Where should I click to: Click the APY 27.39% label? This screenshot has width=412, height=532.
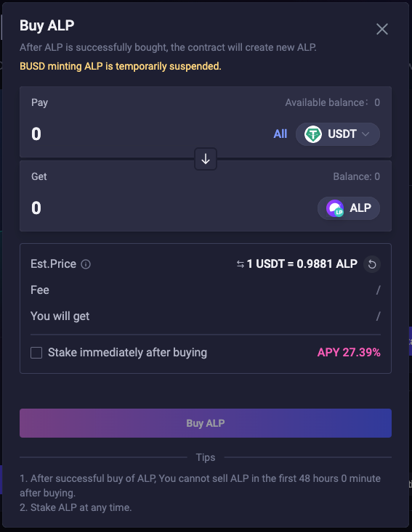(349, 353)
